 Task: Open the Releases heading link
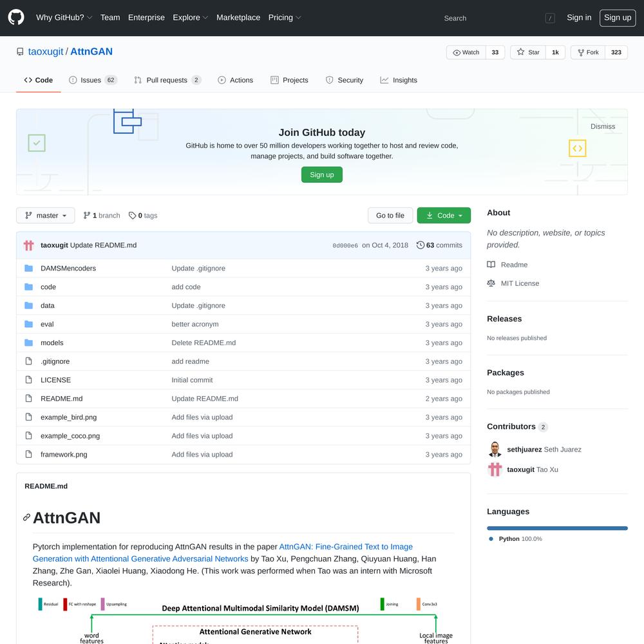click(x=504, y=319)
